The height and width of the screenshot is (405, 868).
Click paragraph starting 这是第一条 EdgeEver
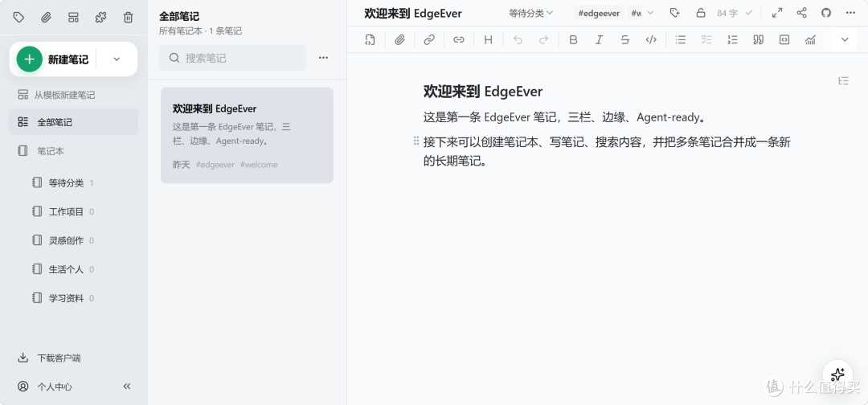565,117
